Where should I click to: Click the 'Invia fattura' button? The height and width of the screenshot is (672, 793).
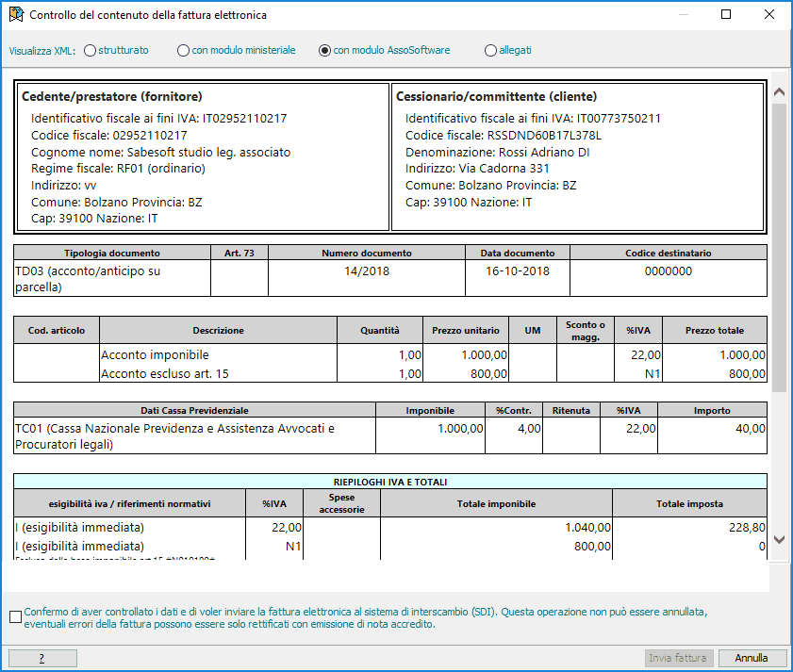pos(678,658)
